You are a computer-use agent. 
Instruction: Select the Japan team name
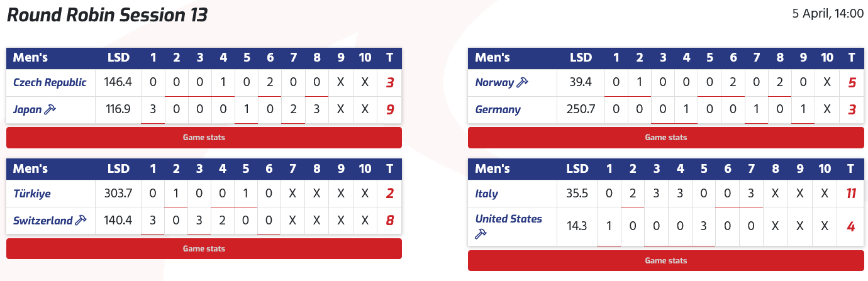click(27, 110)
